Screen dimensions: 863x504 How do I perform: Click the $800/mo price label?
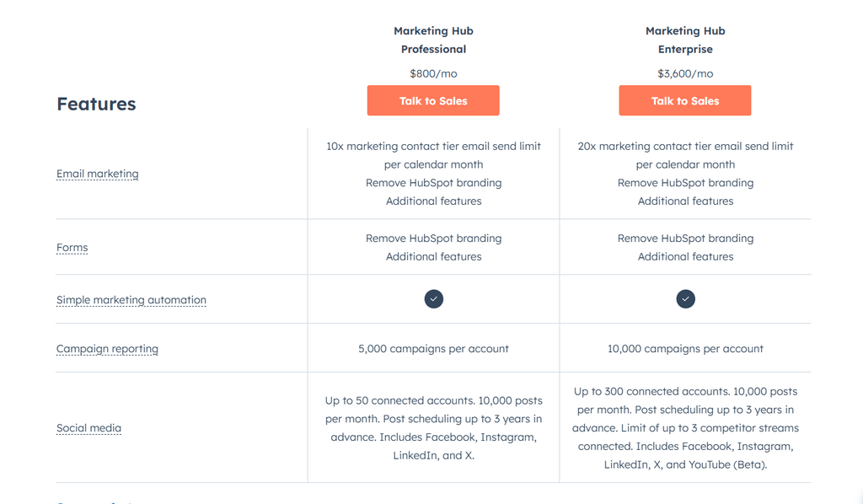(x=433, y=73)
